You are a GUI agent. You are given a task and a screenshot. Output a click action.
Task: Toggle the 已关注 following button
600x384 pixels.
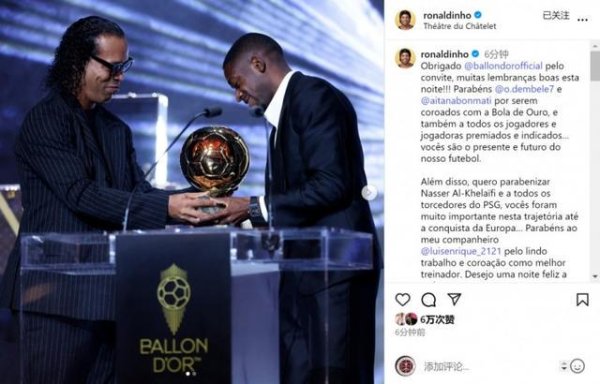pos(556,16)
